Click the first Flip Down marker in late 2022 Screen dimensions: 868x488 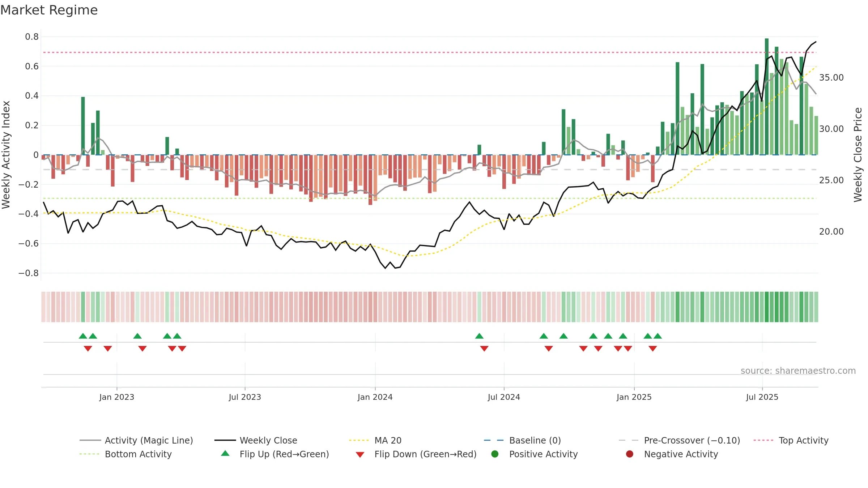88,348
